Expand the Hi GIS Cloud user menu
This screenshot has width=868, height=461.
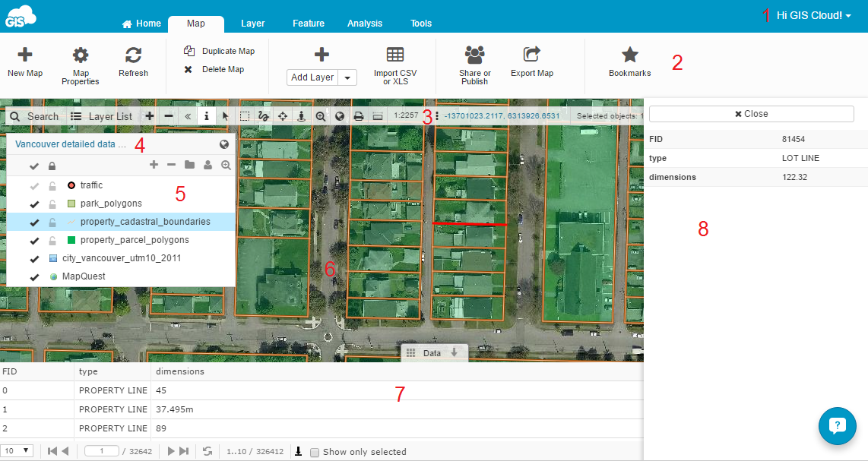(x=813, y=15)
